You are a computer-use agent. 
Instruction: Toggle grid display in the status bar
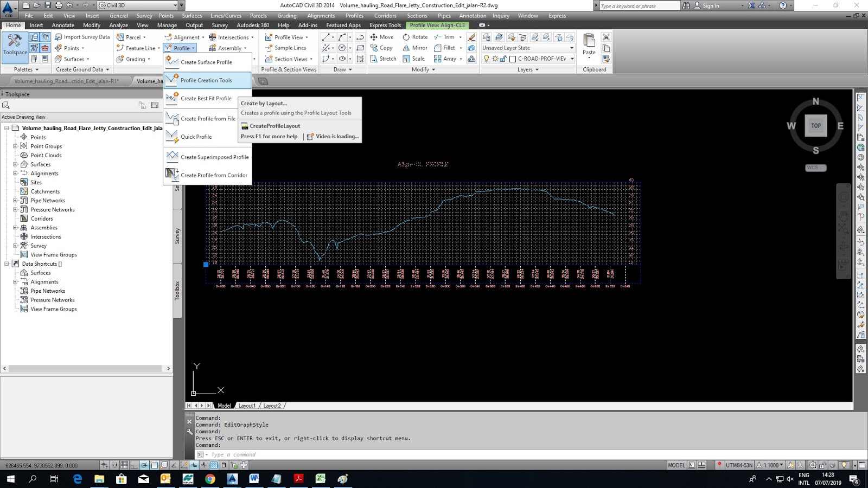click(124, 465)
